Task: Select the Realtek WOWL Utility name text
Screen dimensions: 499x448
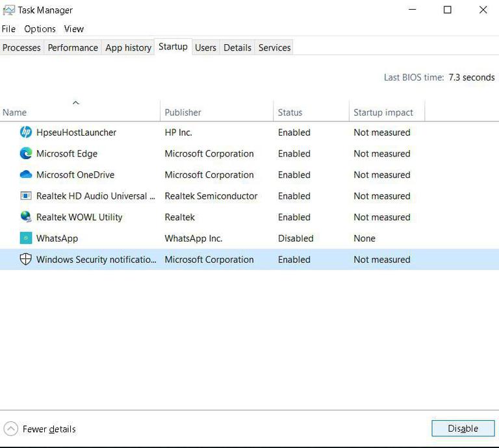Action: pyautogui.click(x=79, y=217)
